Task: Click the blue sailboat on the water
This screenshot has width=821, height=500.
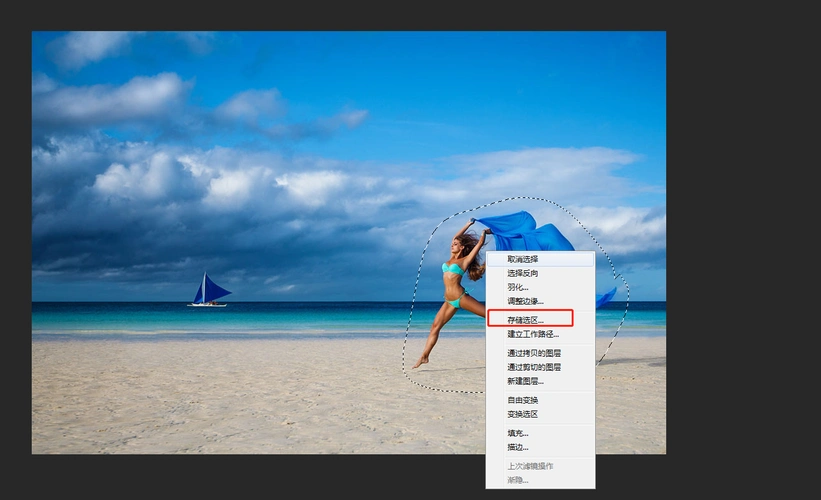Action: point(208,291)
